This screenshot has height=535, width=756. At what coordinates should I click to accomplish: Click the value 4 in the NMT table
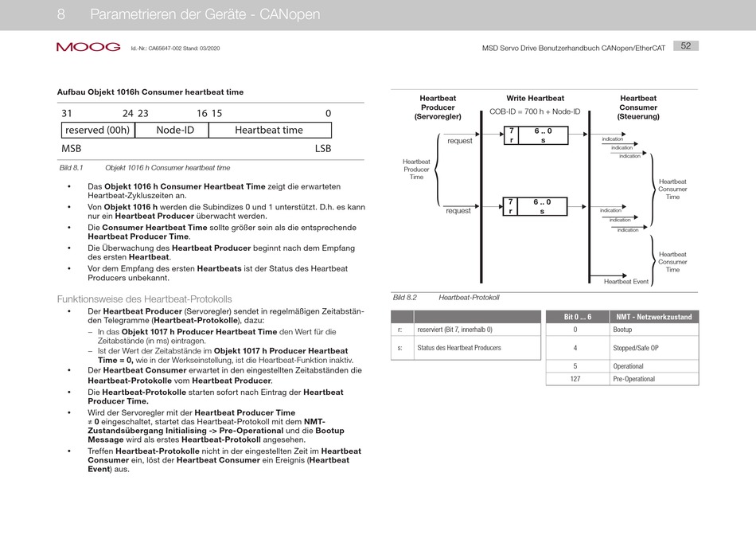coord(575,348)
